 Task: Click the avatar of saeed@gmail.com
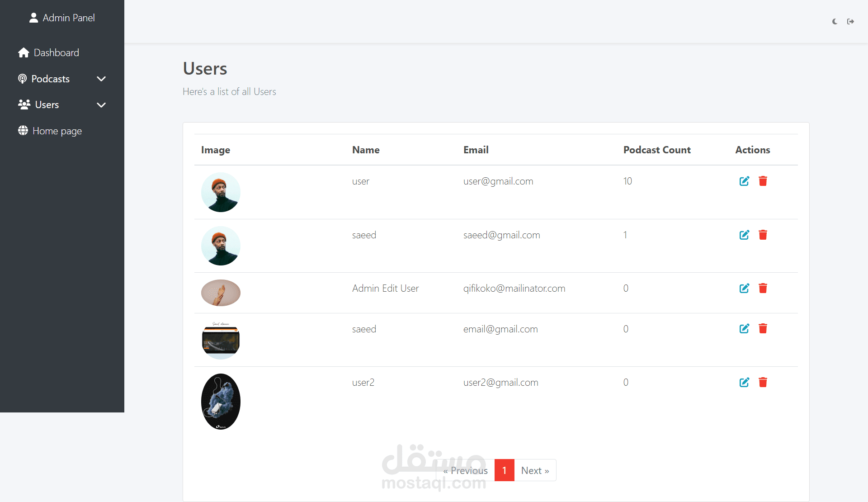point(221,246)
